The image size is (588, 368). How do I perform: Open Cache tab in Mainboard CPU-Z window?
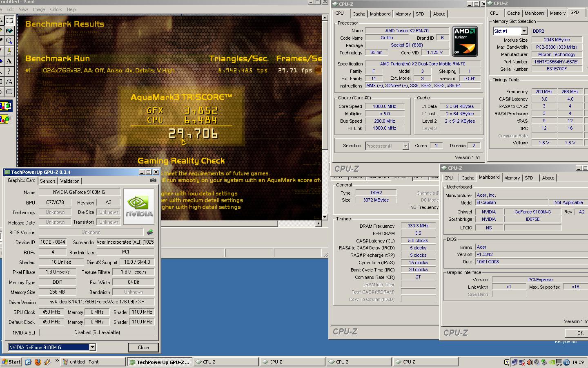[x=468, y=178]
